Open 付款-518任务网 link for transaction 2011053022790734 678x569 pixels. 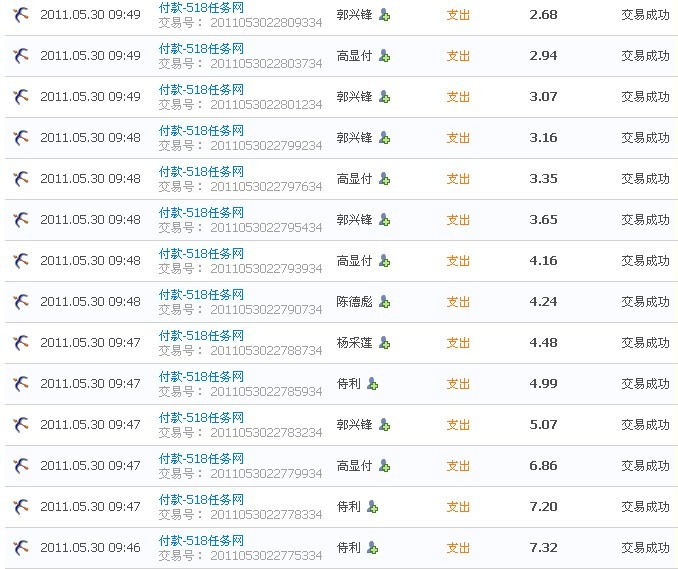[x=201, y=294]
